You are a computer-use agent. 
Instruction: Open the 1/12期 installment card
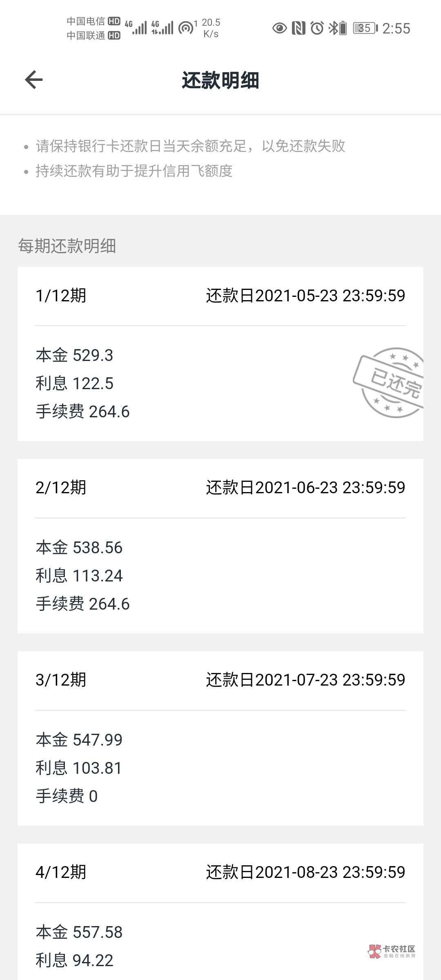tap(220, 354)
